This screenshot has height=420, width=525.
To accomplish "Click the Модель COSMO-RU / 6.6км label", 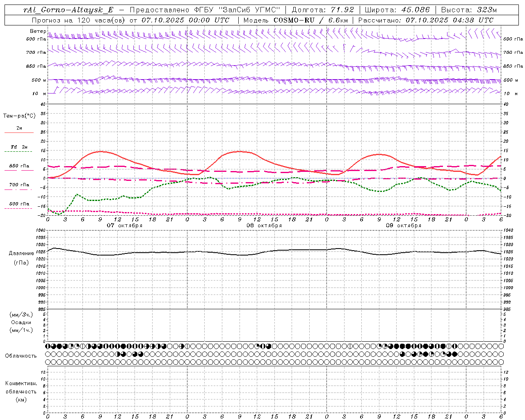I will [x=295, y=20].
